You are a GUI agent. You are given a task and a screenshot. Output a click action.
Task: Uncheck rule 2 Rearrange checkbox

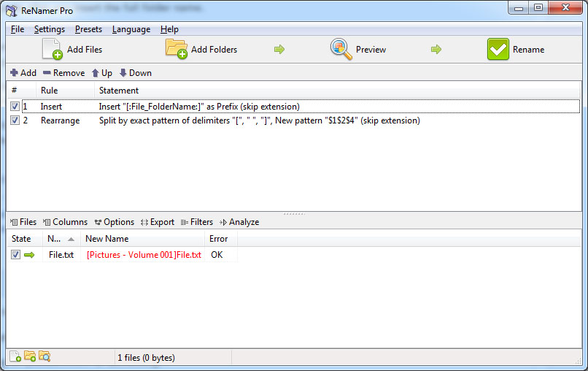15,121
